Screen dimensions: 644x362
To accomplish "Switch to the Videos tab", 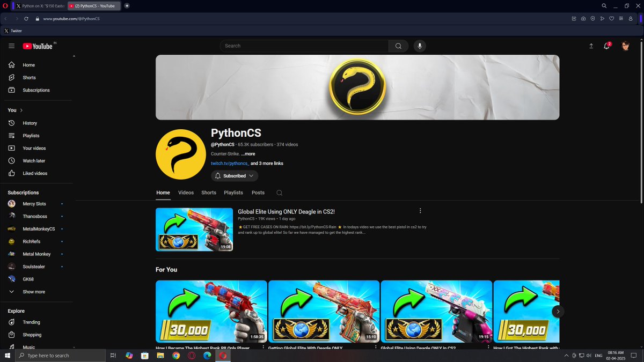I will (x=186, y=193).
